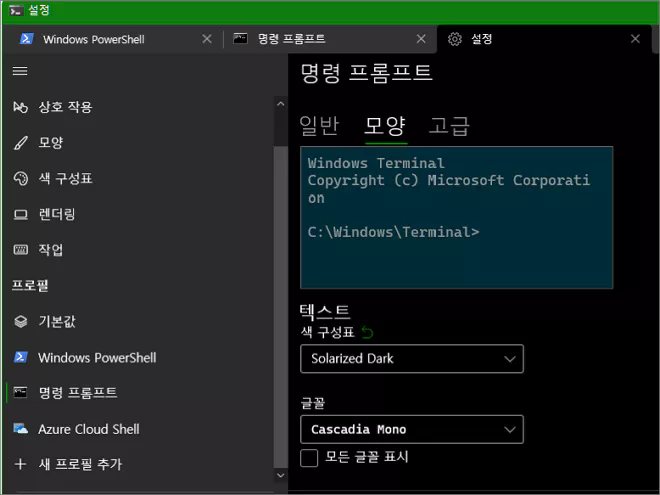Click the 색 구성표 palette icon
Viewport: 660px width, 495px height.
point(20,178)
